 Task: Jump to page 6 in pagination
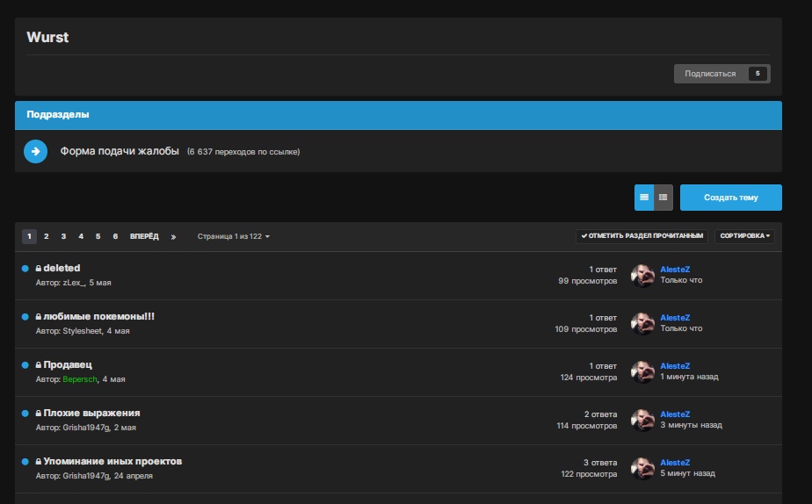pyautogui.click(x=115, y=237)
